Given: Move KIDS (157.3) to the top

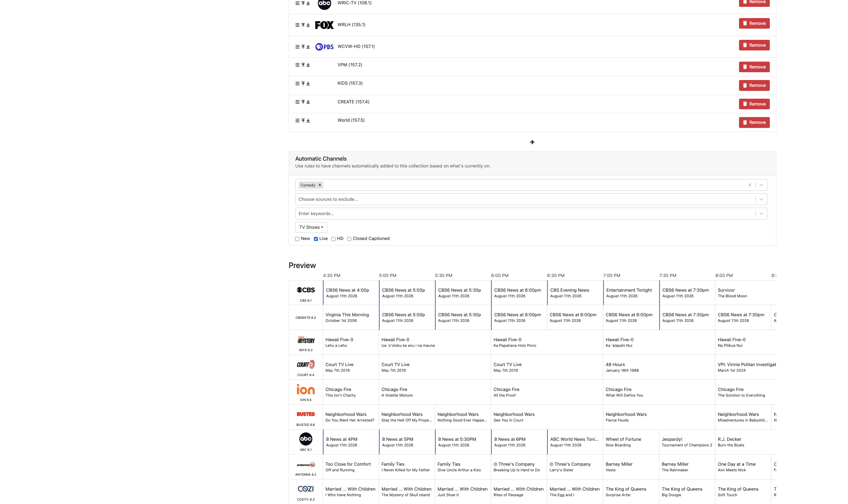Looking at the screenshot, I should [x=303, y=83].
